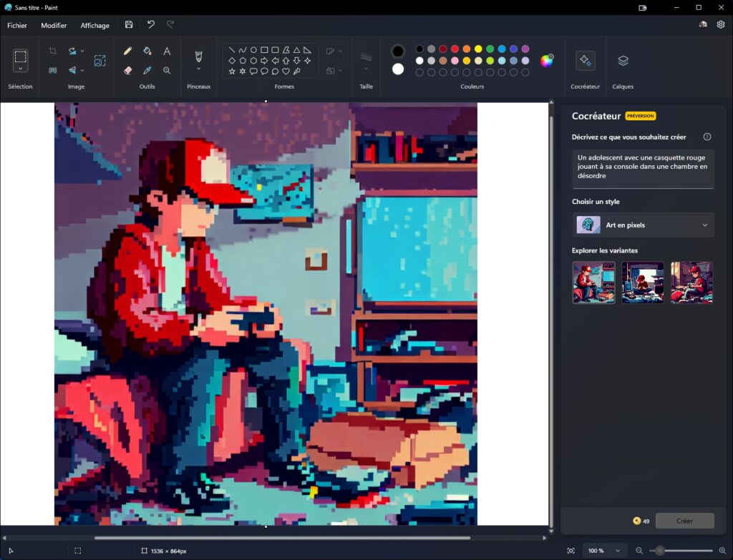Expand the rotate options arrow

tap(82, 51)
